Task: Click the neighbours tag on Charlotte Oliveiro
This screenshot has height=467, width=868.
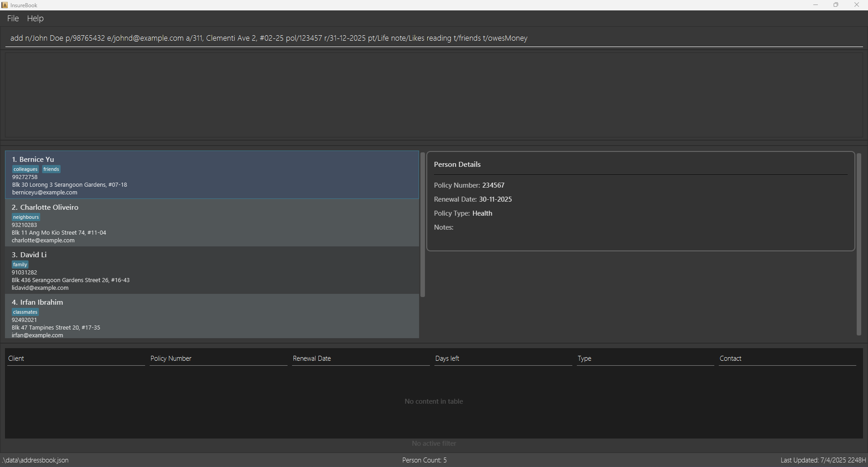Action: point(26,217)
